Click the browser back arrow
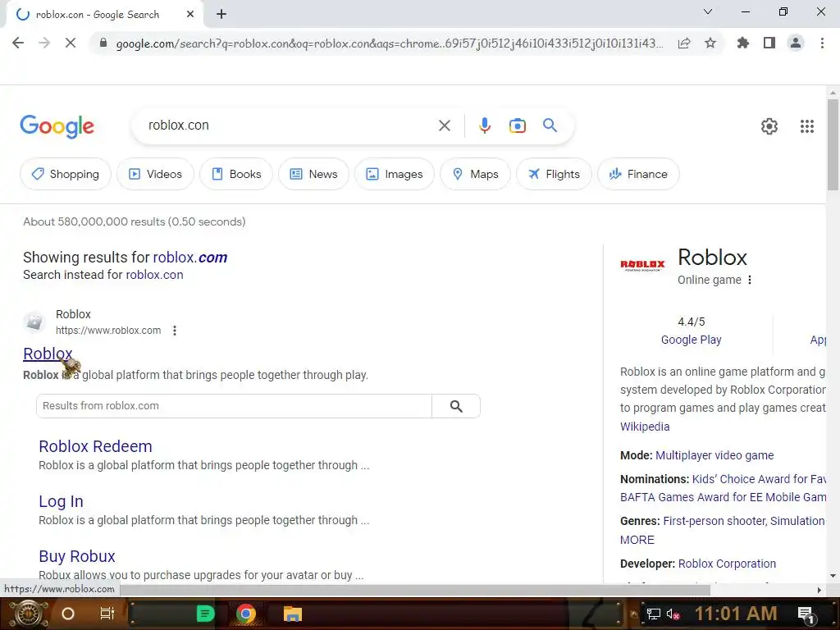Viewport: 840px width, 630px height. point(18,43)
